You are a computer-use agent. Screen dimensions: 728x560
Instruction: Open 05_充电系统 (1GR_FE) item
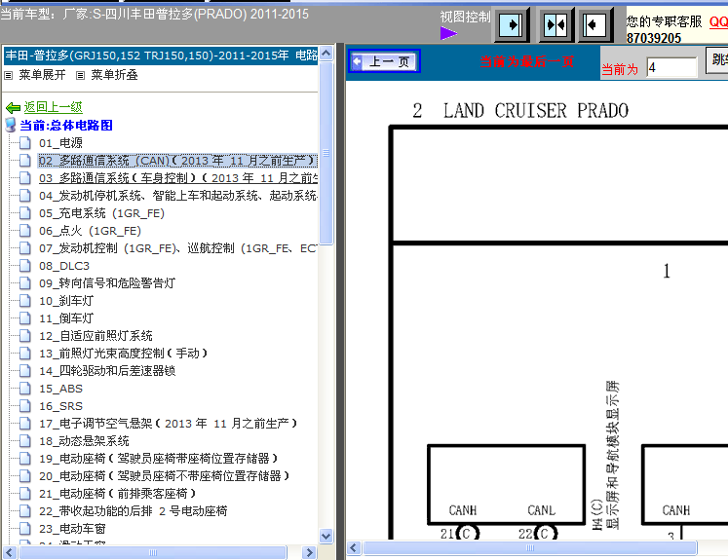click(101, 213)
